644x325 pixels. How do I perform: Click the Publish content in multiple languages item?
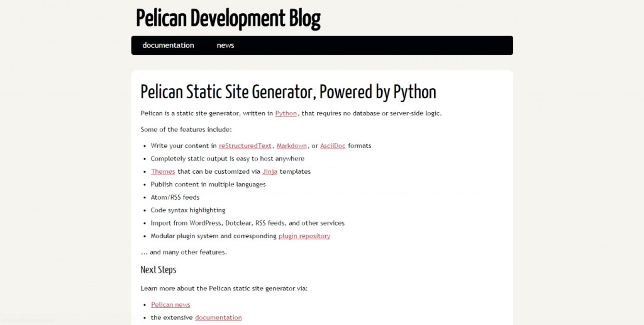(x=208, y=185)
